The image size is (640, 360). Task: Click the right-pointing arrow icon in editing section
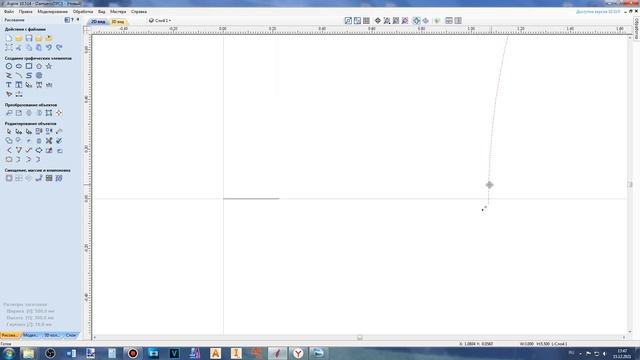tap(39, 150)
